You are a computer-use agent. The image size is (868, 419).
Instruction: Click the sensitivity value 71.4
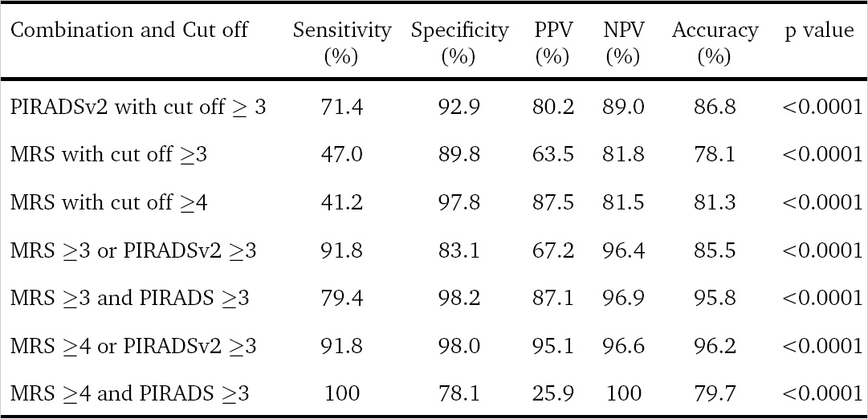(342, 107)
